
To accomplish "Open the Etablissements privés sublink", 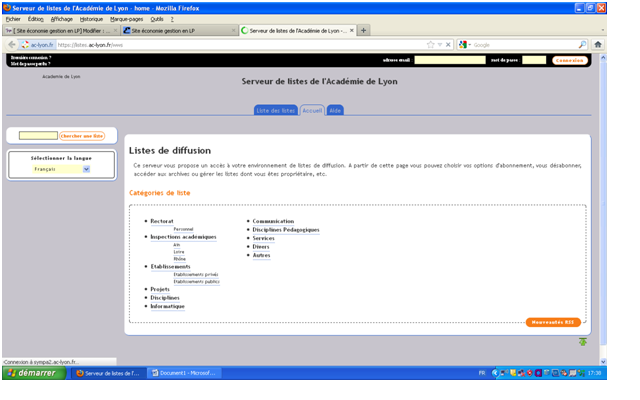I will (x=196, y=275).
